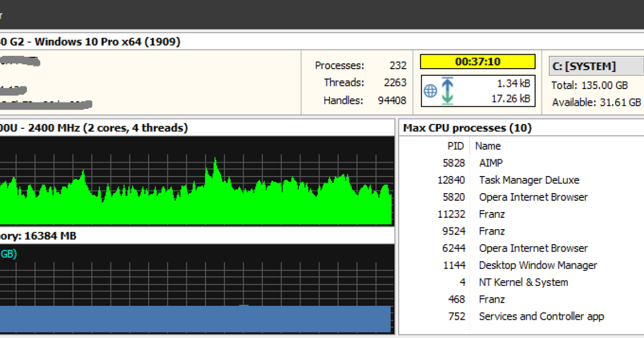Click the PID value 5828
Viewport: 644px width, 338px height.
point(454,163)
